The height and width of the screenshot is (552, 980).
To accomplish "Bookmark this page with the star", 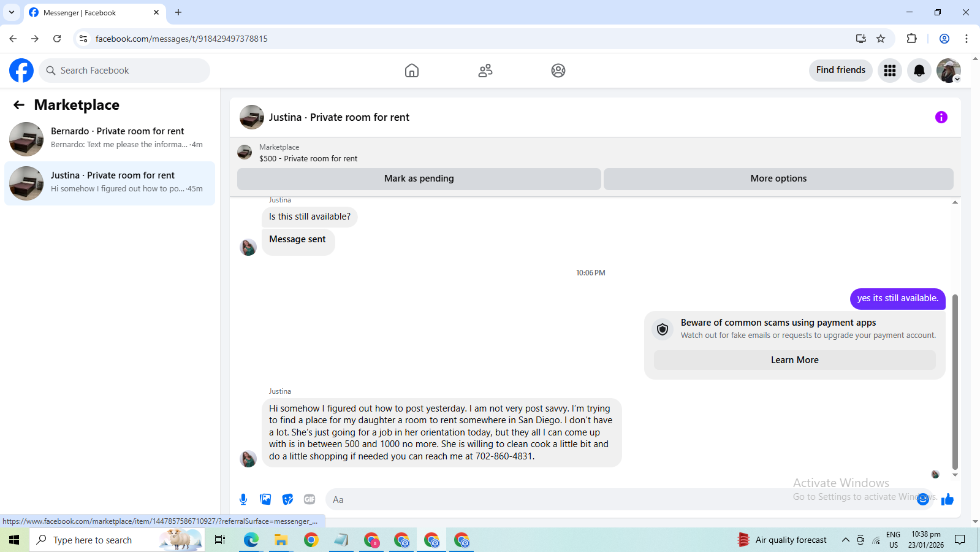I will (x=881, y=39).
